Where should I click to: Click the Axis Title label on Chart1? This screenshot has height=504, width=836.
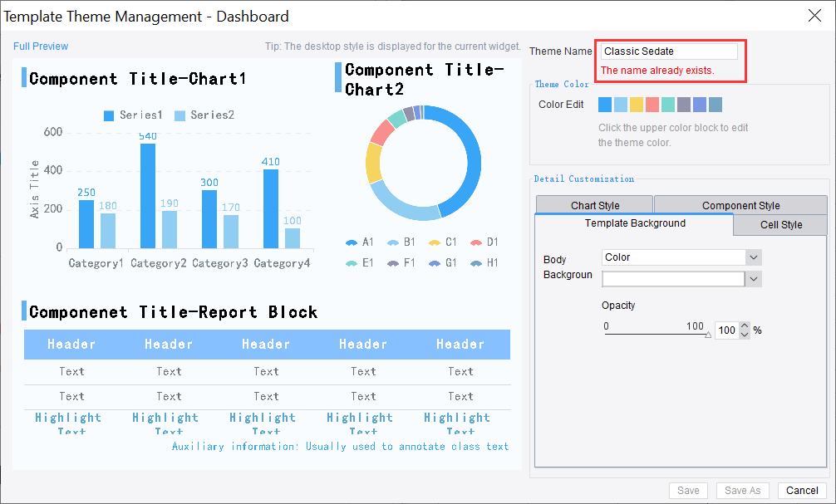point(35,189)
